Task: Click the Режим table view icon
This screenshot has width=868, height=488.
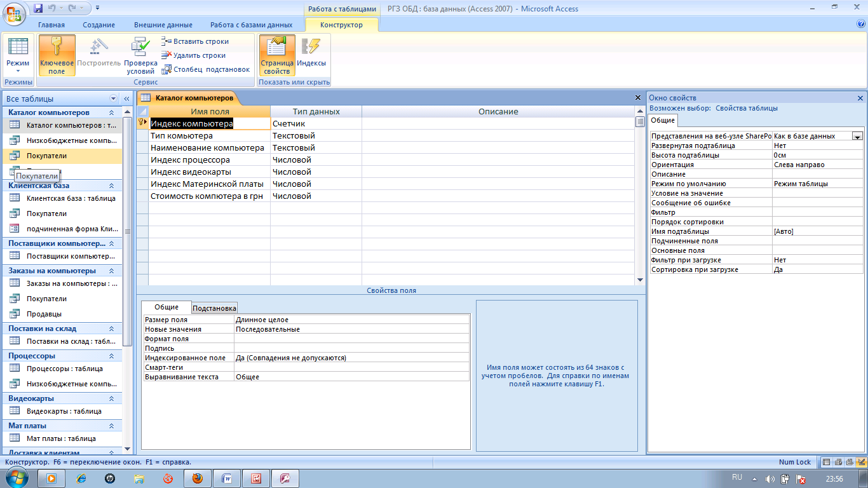Action: coord(18,47)
